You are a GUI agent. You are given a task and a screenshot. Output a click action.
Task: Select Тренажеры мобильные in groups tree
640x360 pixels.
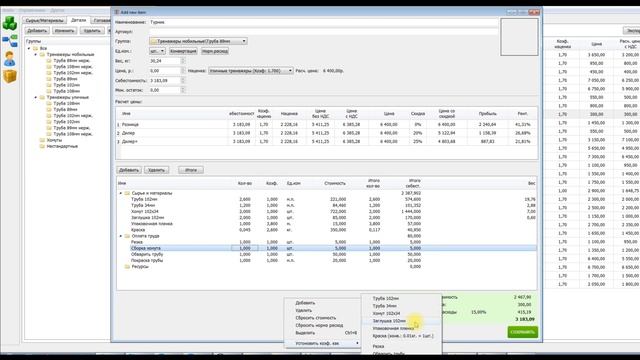(x=70, y=54)
